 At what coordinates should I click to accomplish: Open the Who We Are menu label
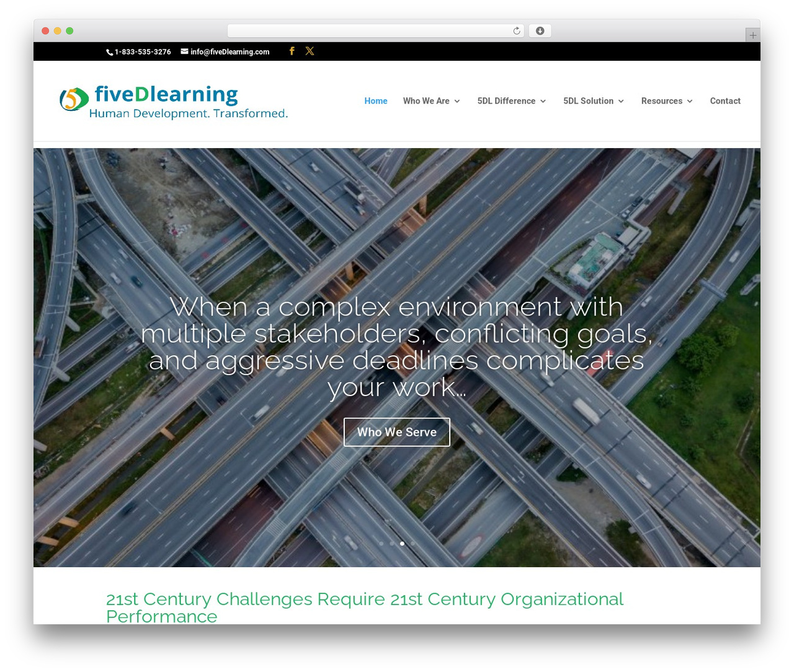point(426,101)
